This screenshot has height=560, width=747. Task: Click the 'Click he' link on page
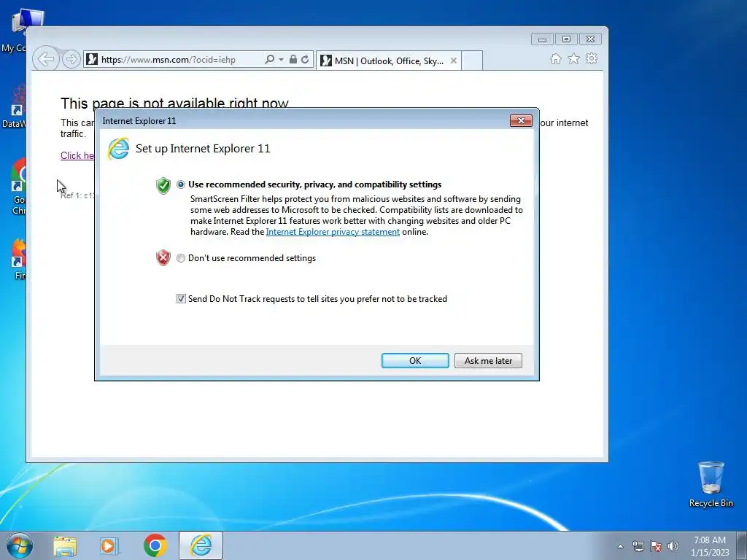(77, 155)
